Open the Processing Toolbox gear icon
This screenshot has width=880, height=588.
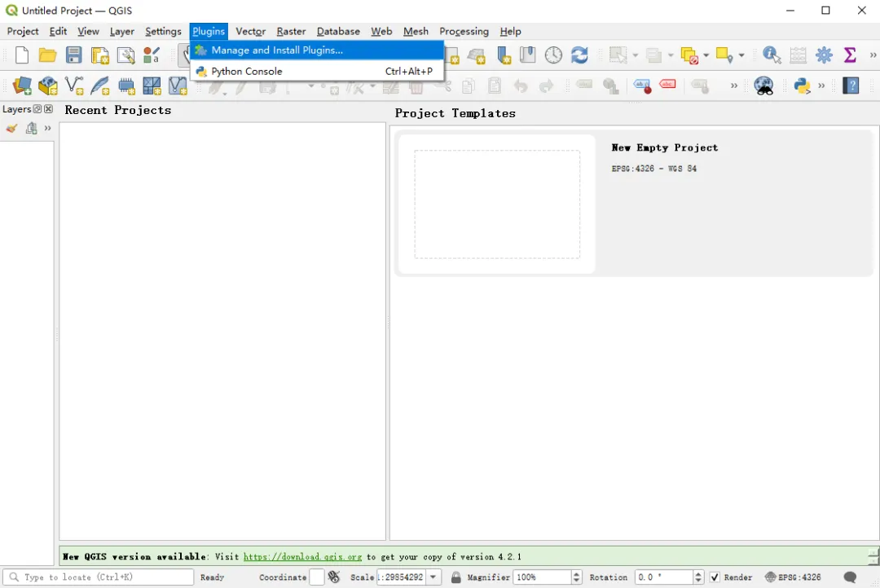824,55
